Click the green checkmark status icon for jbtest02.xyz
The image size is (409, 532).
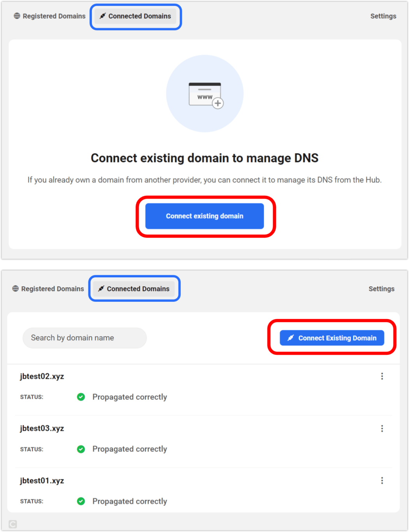81,397
